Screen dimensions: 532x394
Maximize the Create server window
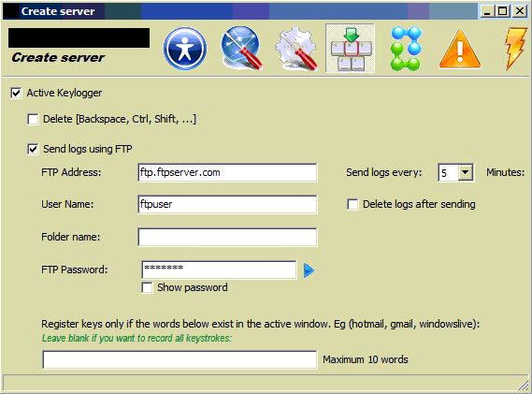pyautogui.click(x=502, y=11)
